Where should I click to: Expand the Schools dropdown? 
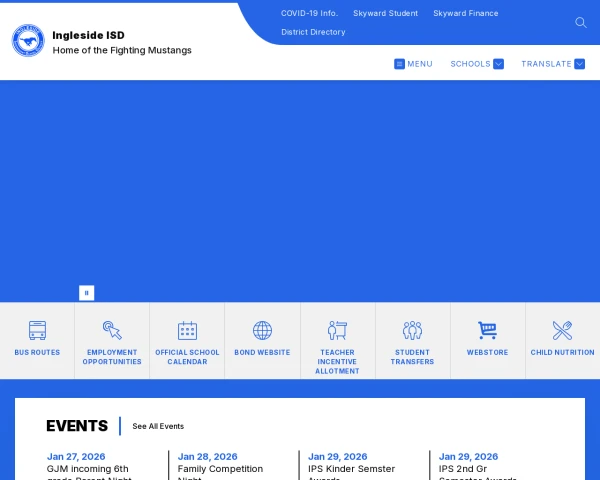coord(477,64)
